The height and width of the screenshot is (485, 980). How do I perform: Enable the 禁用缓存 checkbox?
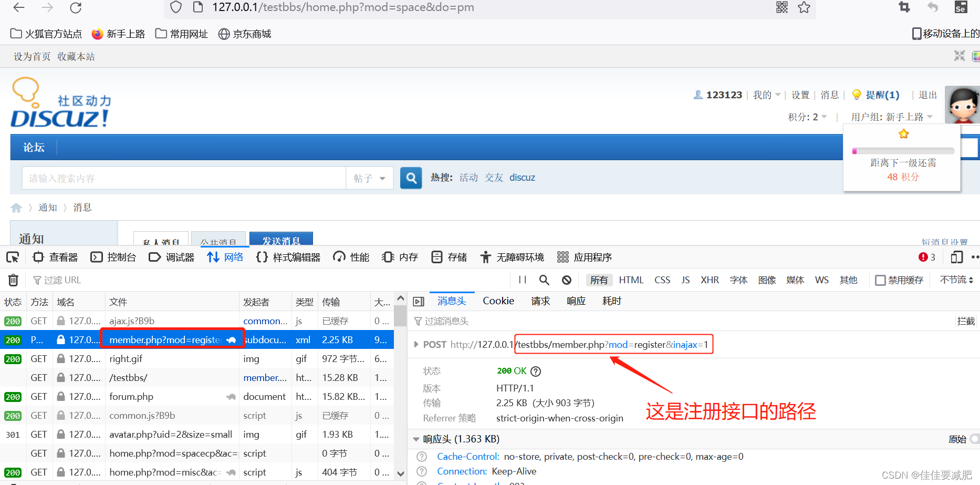(x=880, y=280)
